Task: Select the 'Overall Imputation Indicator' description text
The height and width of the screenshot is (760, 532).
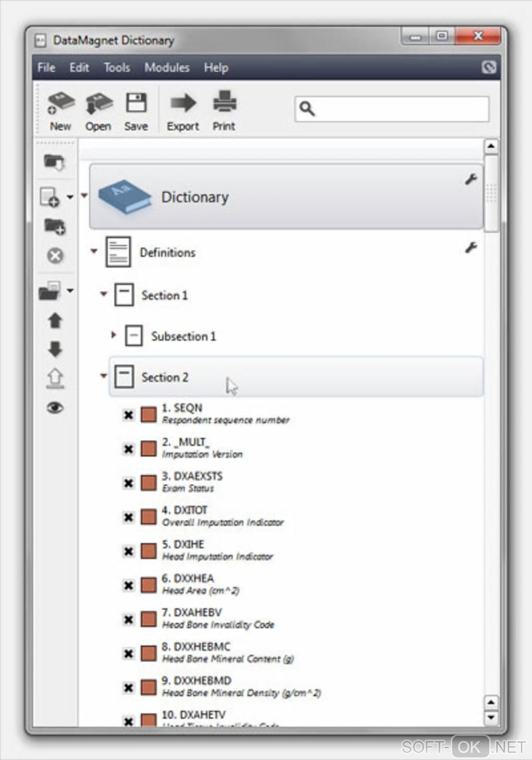Action: point(223,522)
